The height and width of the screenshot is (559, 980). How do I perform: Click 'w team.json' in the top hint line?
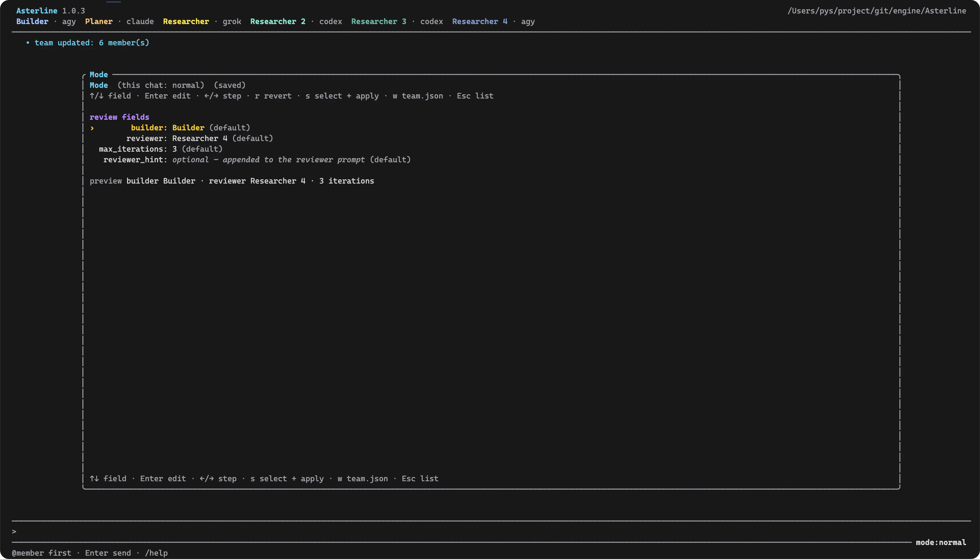(x=418, y=96)
